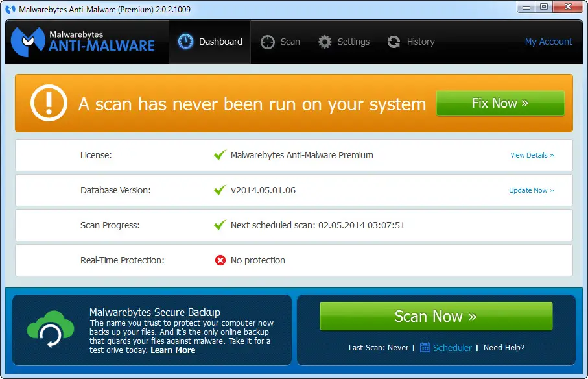Close the Malwarebytes window
Image resolution: width=588 pixels, height=379 pixels.
[x=568, y=6]
